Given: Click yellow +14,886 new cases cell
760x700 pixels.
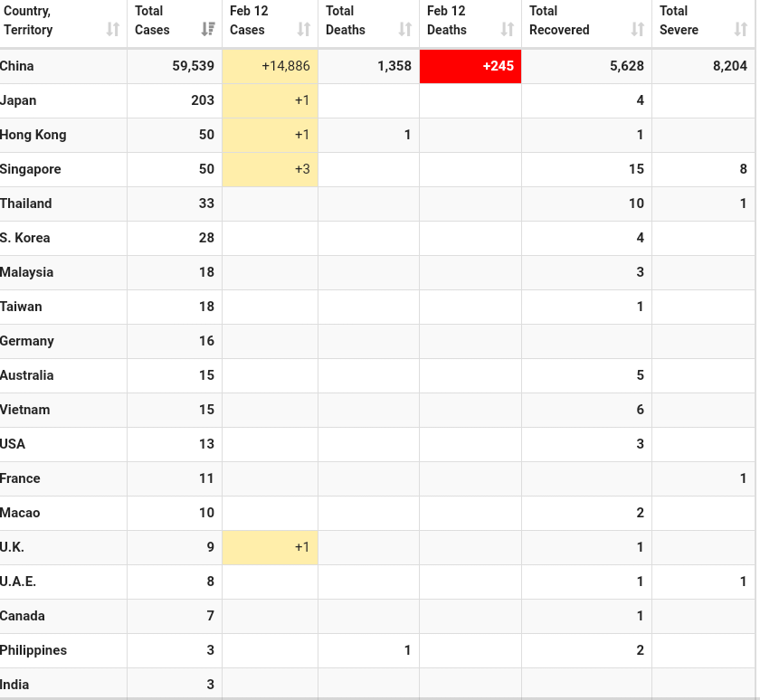Looking at the screenshot, I should click(x=271, y=66).
